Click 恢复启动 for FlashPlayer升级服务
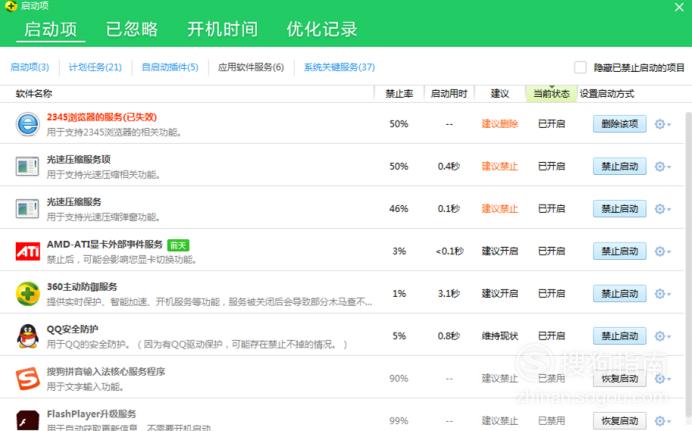This screenshot has width=692, height=431. pyautogui.click(x=620, y=421)
